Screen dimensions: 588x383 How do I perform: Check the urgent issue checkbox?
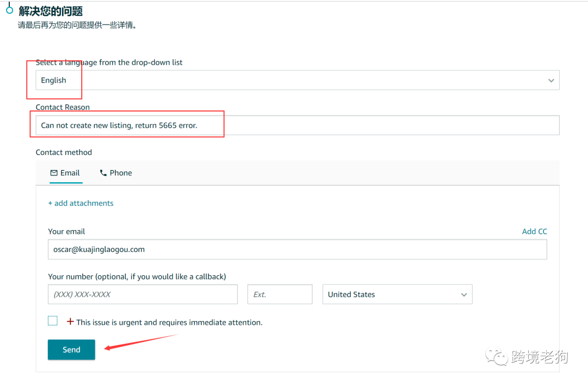point(52,321)
